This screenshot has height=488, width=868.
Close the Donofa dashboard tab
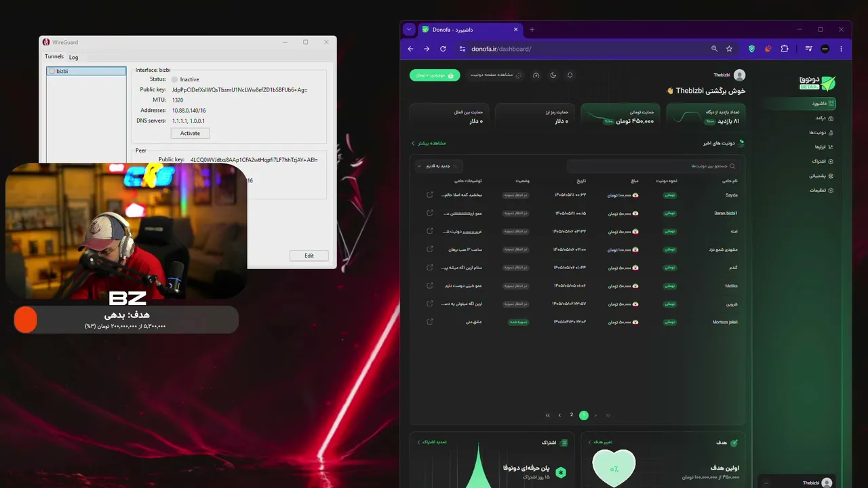pos(516,30)
